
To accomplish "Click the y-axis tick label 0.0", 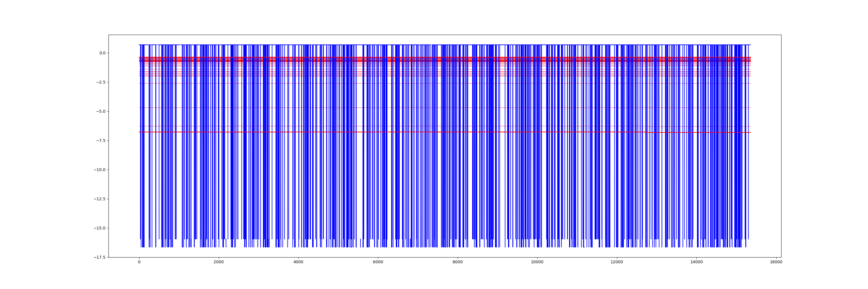I will pyautogui.click(x=102, y=53).
